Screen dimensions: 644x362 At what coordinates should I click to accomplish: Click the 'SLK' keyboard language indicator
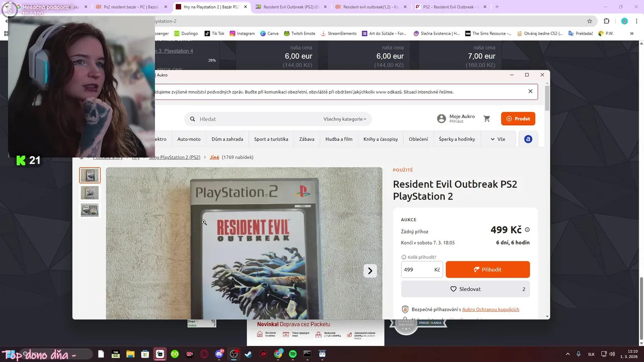592,354
